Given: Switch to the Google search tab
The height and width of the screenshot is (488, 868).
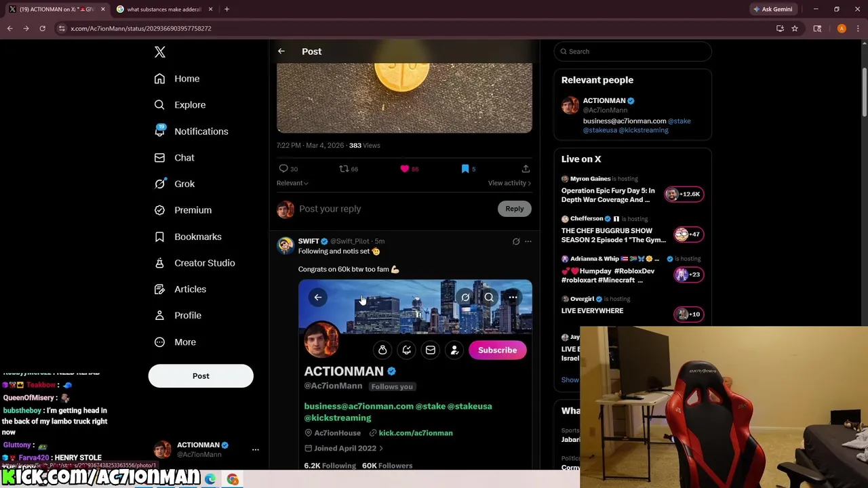Looking at the screenshot, I should (163, 9).
